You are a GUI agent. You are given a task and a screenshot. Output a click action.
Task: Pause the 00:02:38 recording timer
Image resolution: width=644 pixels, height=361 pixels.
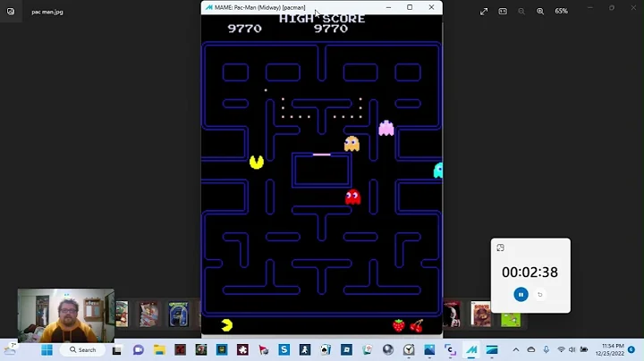[x=521, y=295]
